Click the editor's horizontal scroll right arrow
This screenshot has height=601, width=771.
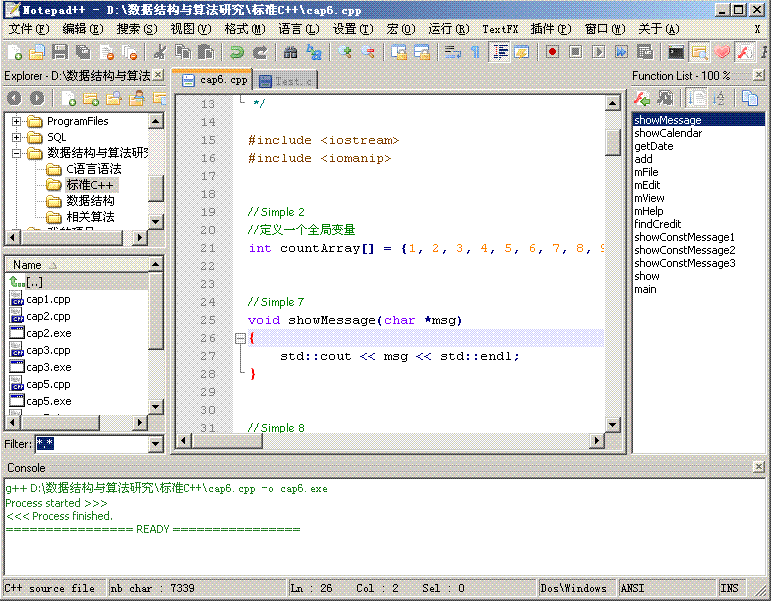click(x=596, y=440)
